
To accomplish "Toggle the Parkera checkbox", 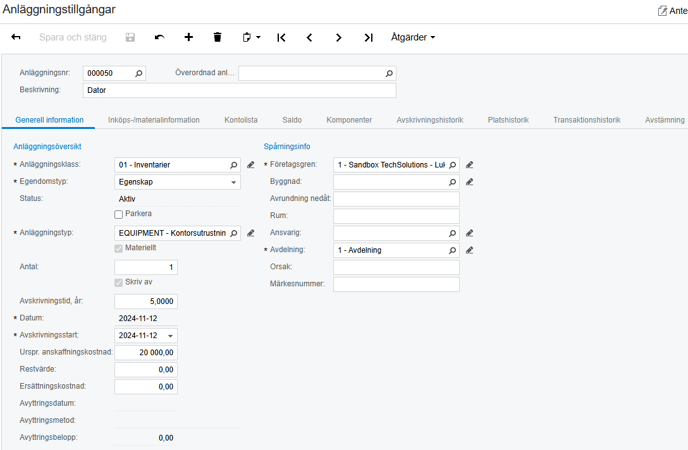I will tap(119, 214).
